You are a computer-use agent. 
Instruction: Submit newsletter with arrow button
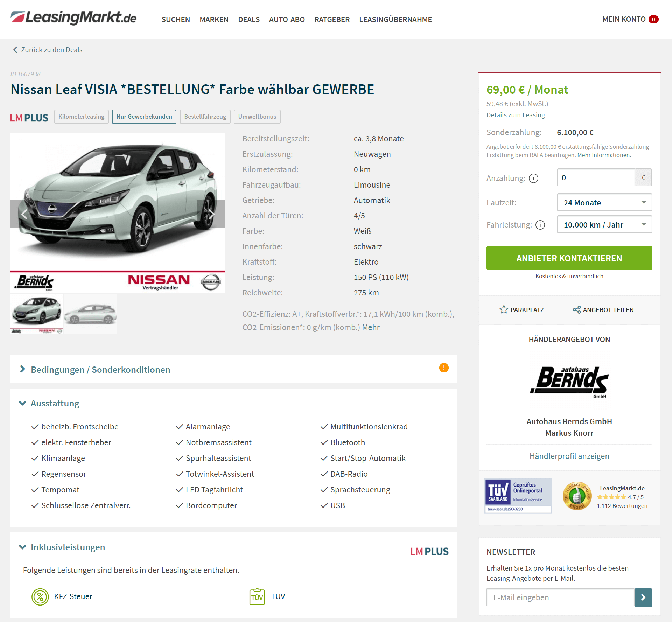pyautogui.click(x=643, y=597)
